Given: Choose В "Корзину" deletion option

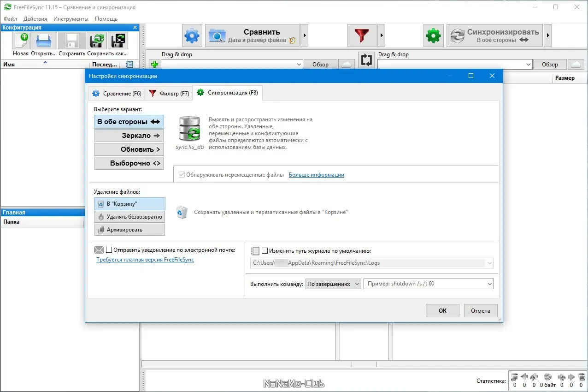Looking at the screenshot, I should click(x=129, y=203).
